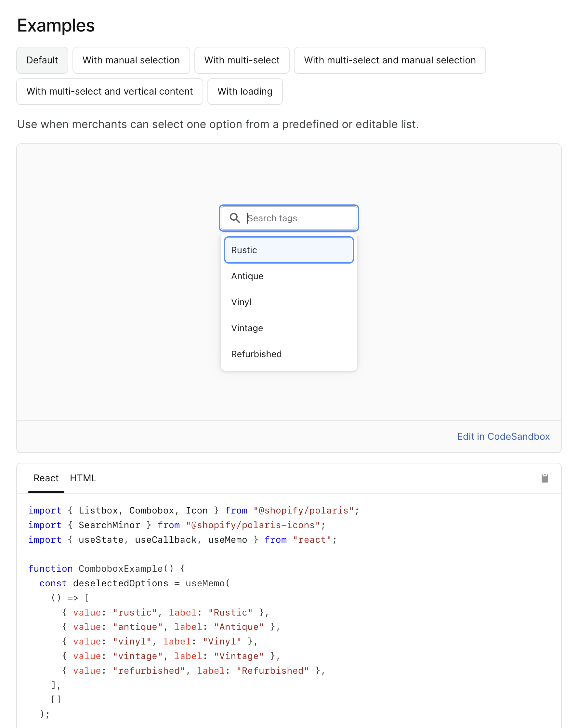This screenshot has width=578, height=728.
Task: Choose the 'Vinyl' option in the listbox
Action: click(x=288, y=302)
